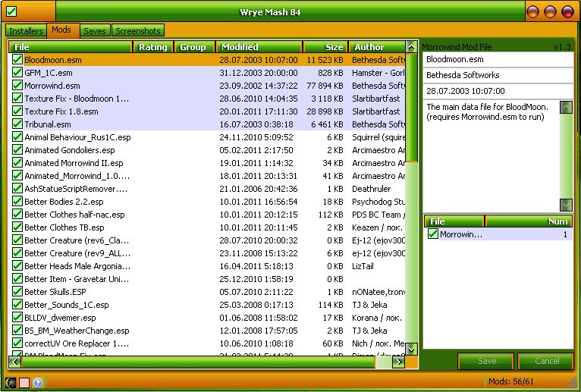Uncheck the Bloodmoon.esm mod checkbox

[17, 59]
